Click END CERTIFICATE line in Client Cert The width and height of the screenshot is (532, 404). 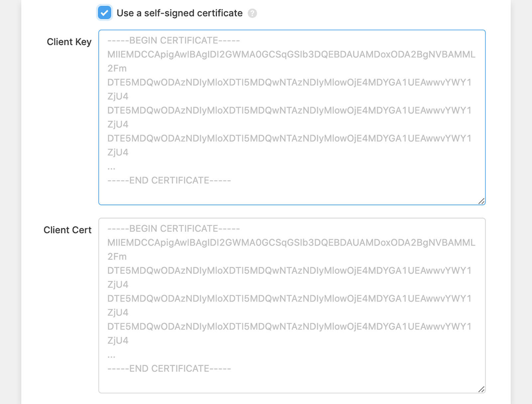[x=169, y=368]
